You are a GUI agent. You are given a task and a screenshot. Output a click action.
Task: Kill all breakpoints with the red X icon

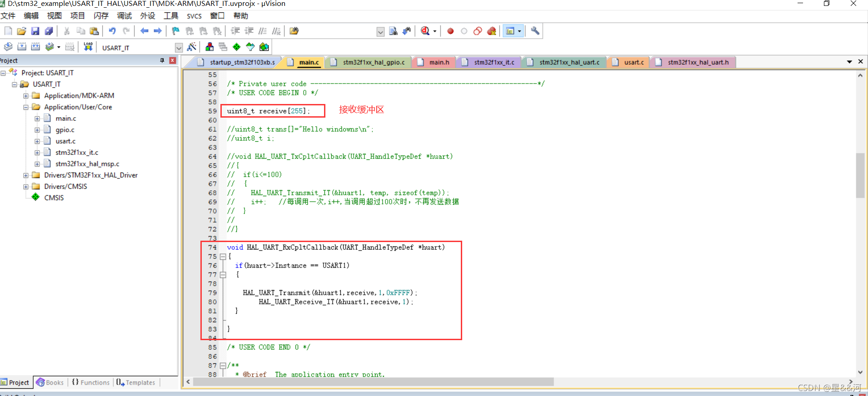point(491,31)
